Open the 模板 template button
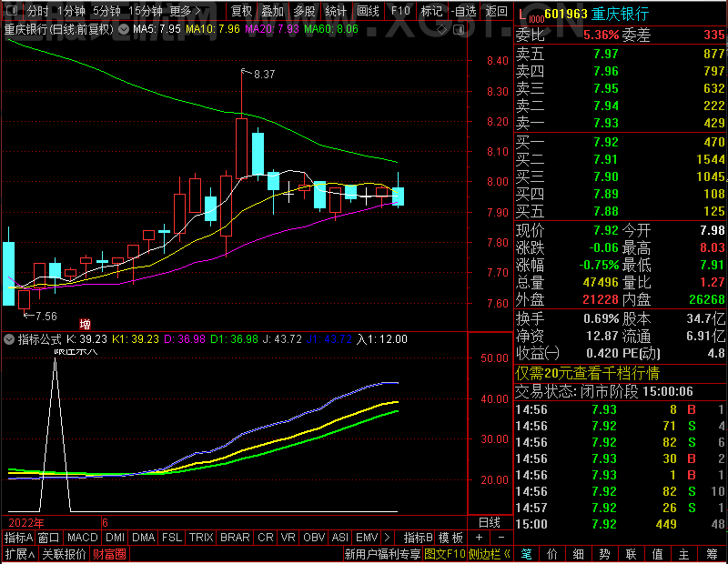 [450, 538]
